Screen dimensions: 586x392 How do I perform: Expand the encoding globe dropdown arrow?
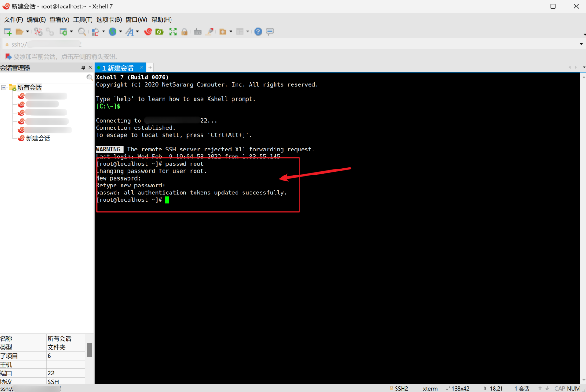click(121, 31)
